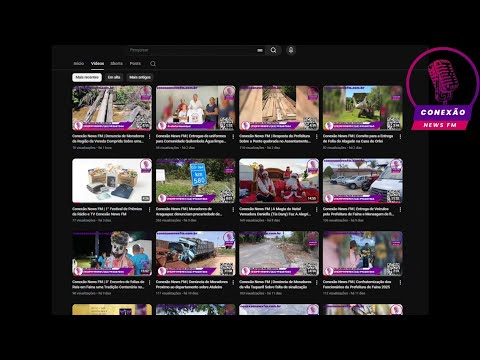Open thumbnail of group holding white uniform
480x360 pixels.
coord(196,108)
